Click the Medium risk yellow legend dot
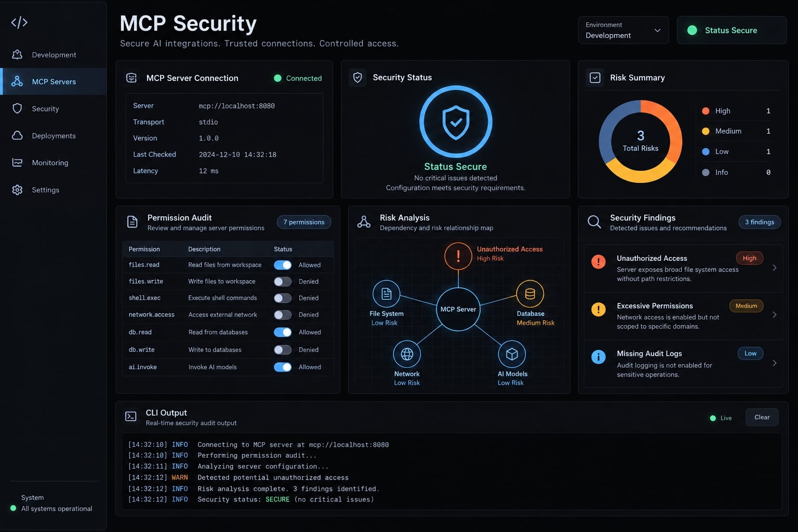The height and width of the screenshot is (532, 798). click(x=706, y=131)
